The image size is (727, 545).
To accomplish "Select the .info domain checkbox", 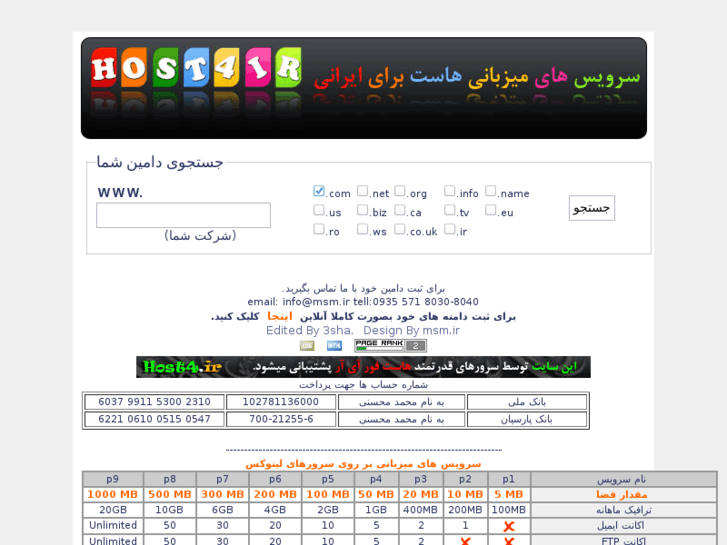I will pyautogui.click(x=449, y=191).
